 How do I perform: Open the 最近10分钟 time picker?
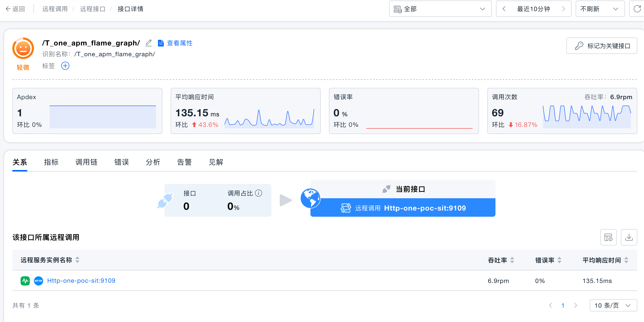533,9
